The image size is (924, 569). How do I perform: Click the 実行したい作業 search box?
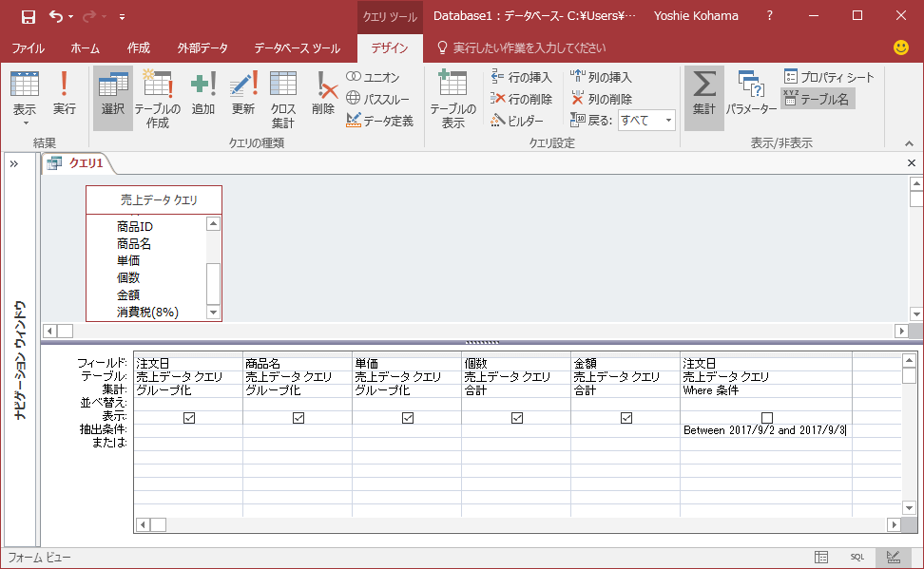click(x=529, y=47)
